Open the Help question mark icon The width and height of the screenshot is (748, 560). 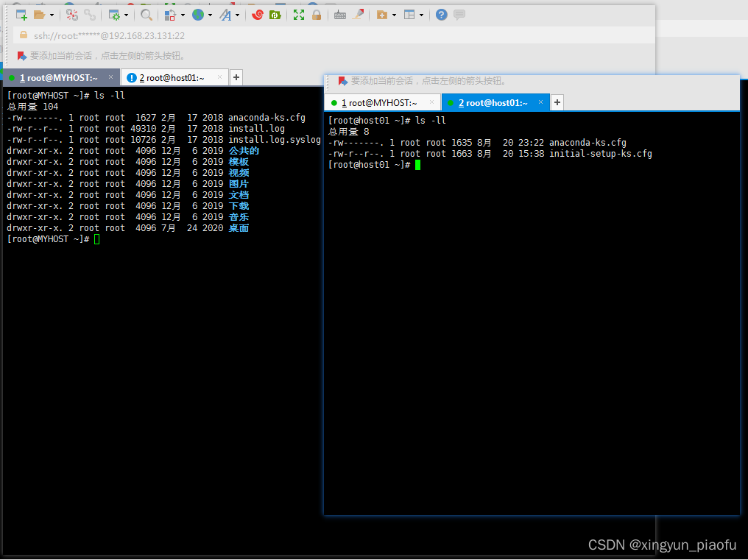[x=441, y=15]
